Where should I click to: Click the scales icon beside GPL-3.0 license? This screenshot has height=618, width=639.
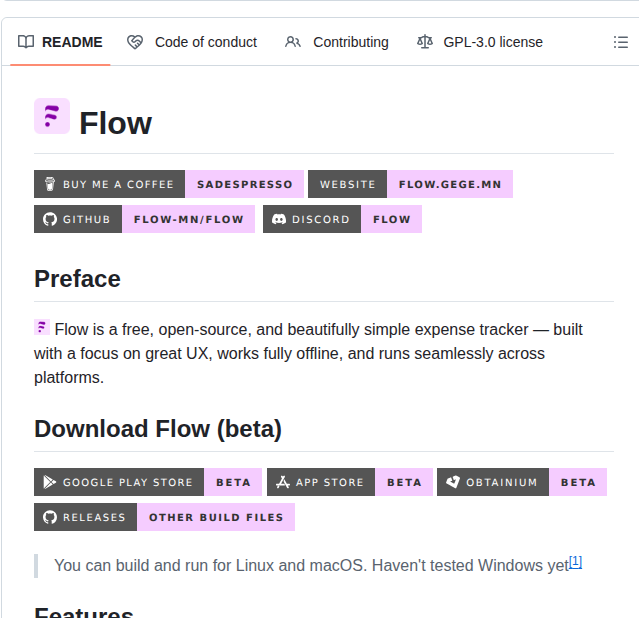pyautogui.click(x=425, y=42)
